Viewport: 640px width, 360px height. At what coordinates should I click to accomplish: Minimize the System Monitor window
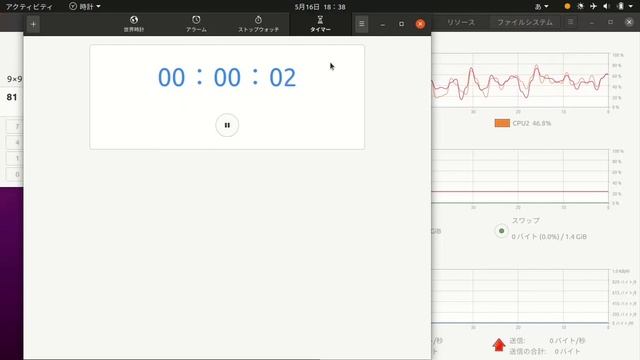click(x=592, y=22)
